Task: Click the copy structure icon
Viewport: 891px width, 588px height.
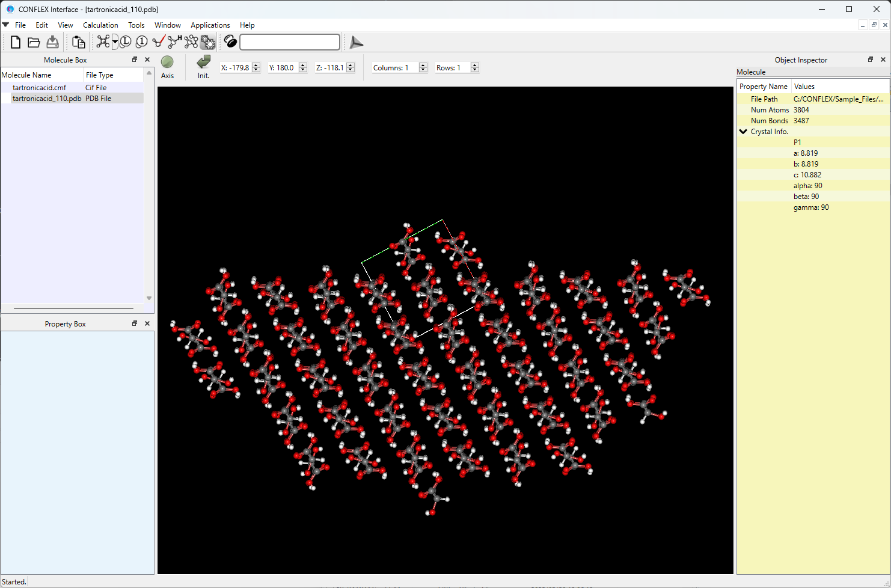Action: coord(78,42)
